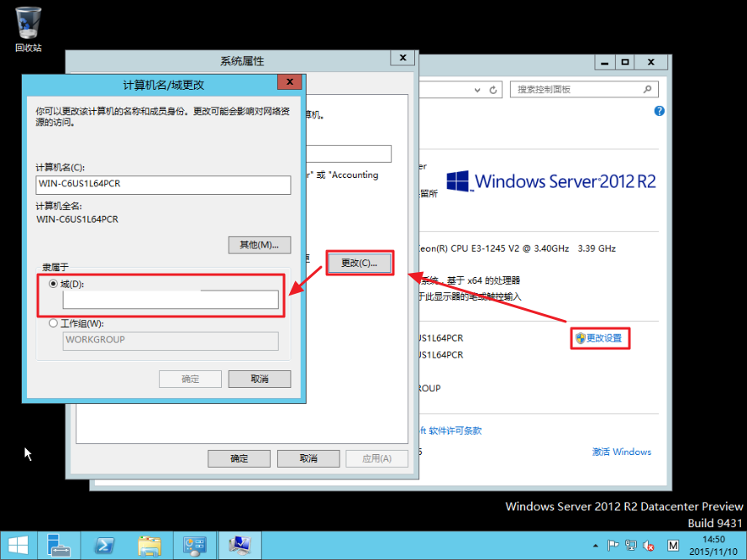Confirm System Properties with 确定
The image size is (747, 560).
tap(239, 458)
